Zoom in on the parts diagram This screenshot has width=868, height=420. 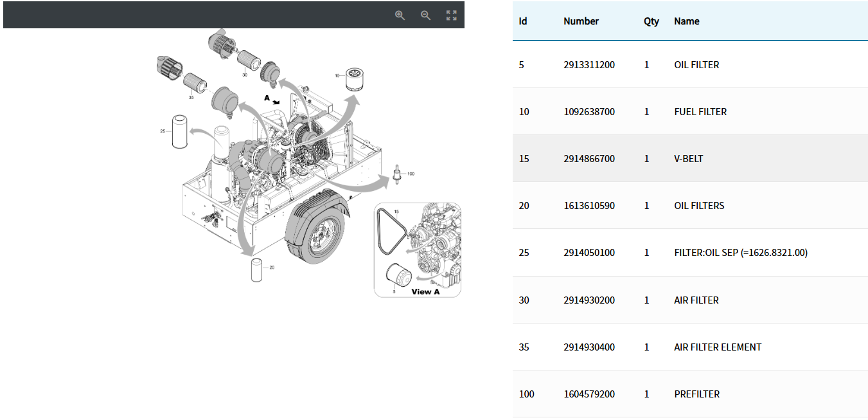(x=400, y=15)
